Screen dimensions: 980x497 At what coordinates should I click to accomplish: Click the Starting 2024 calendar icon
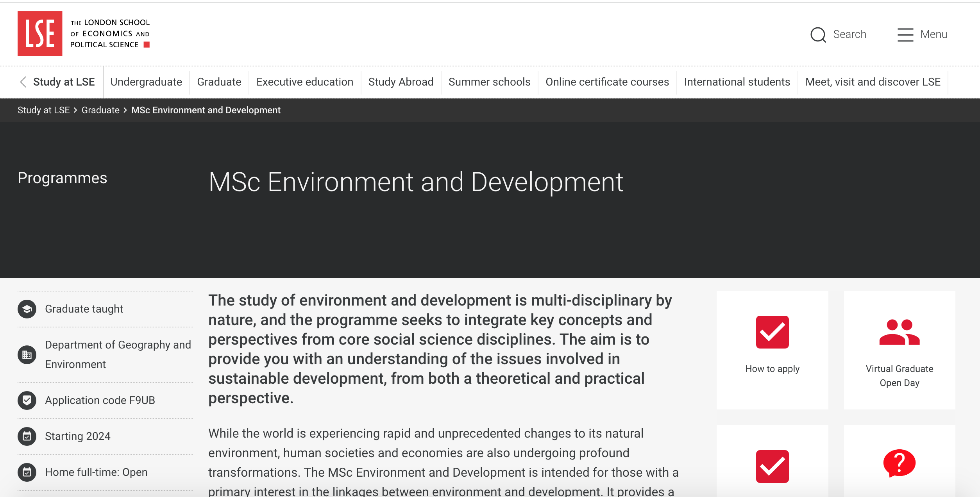click(x=27, y=436)
